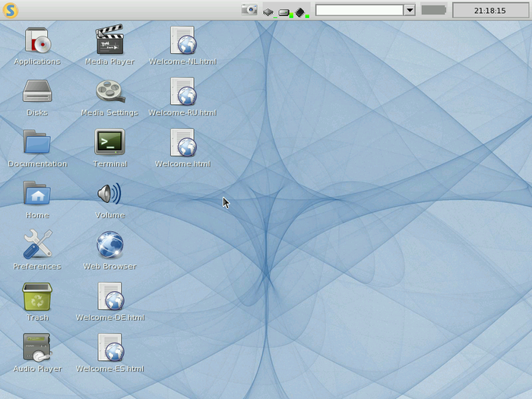
Task: Click the "Documentation" label text
Action: coord(37,164)
